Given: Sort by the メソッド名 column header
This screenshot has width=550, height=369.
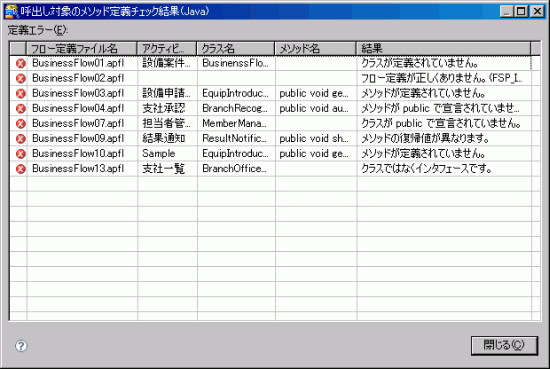Looking at the screenshot, I should click(315, 48).
